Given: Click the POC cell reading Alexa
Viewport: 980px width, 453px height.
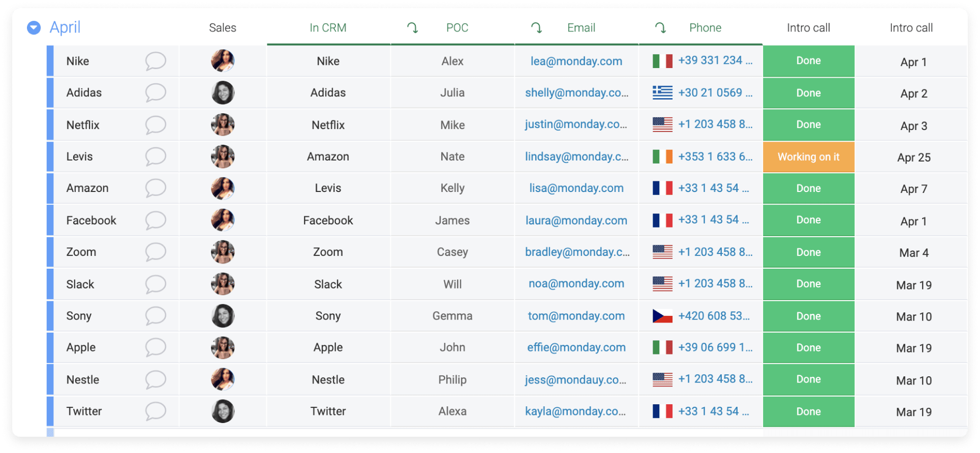Looking at the screenshot, I should pos(452,412).
